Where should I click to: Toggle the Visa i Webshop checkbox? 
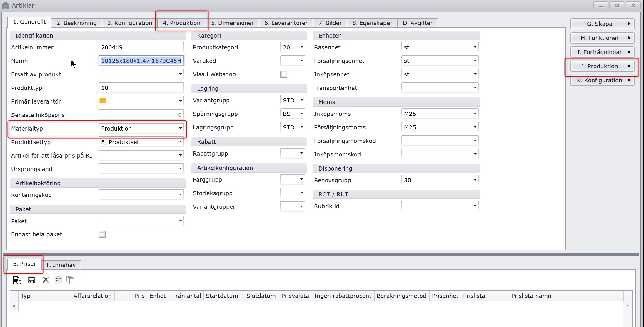tap(284, 74)
